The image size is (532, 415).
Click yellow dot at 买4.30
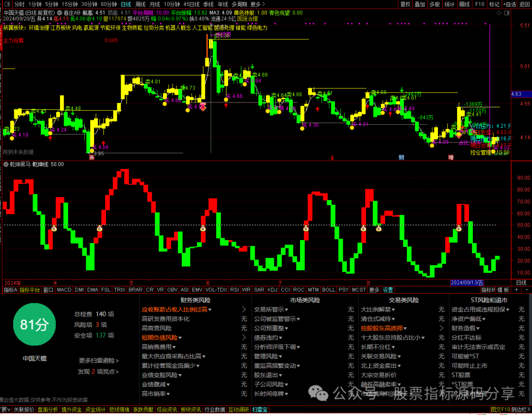(x=302, y=128)
